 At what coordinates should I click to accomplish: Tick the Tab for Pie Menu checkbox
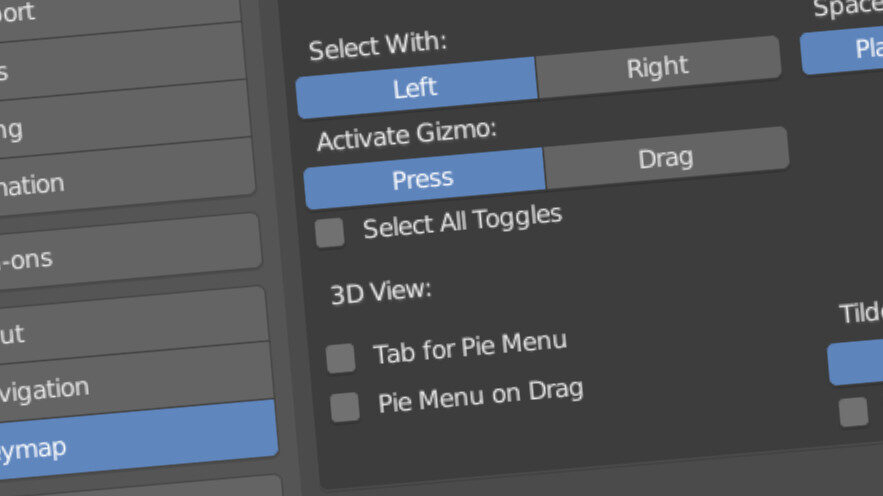click(341, 358)
